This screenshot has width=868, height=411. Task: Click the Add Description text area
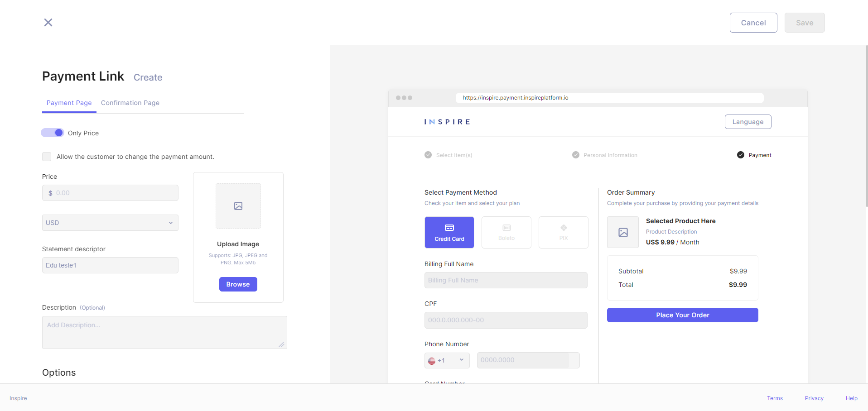[x=164, y=332]
